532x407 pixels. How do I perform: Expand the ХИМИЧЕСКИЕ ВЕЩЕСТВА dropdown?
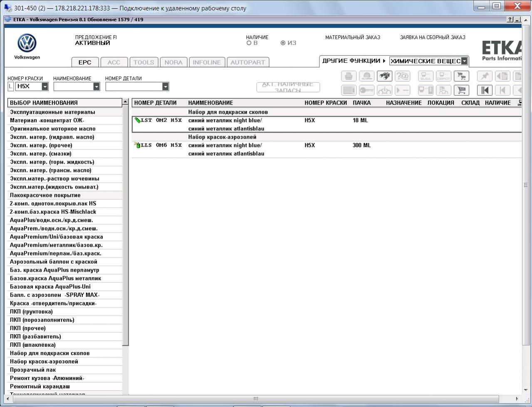click(464, 61)
